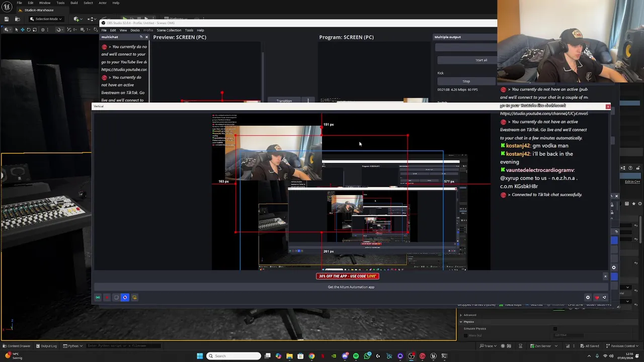Screen dimensions: 644x362
Task: Open the Zen Server dropdown
Action: (x=544, y=346)
